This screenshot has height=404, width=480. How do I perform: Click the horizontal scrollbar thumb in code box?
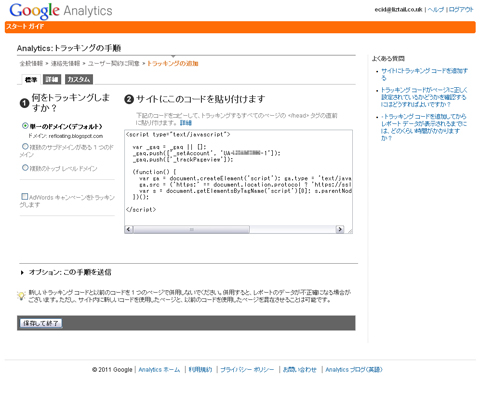(191, 229)
